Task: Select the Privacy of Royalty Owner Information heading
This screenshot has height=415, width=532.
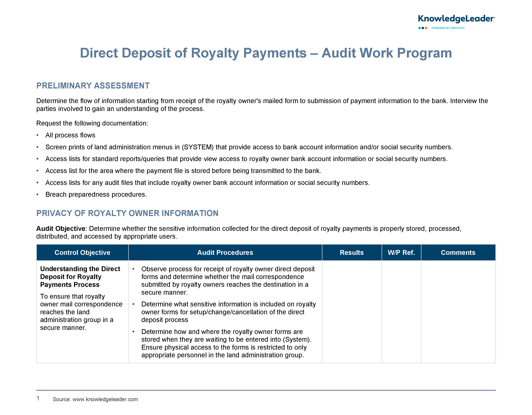Action: click(x=127, y=213)
